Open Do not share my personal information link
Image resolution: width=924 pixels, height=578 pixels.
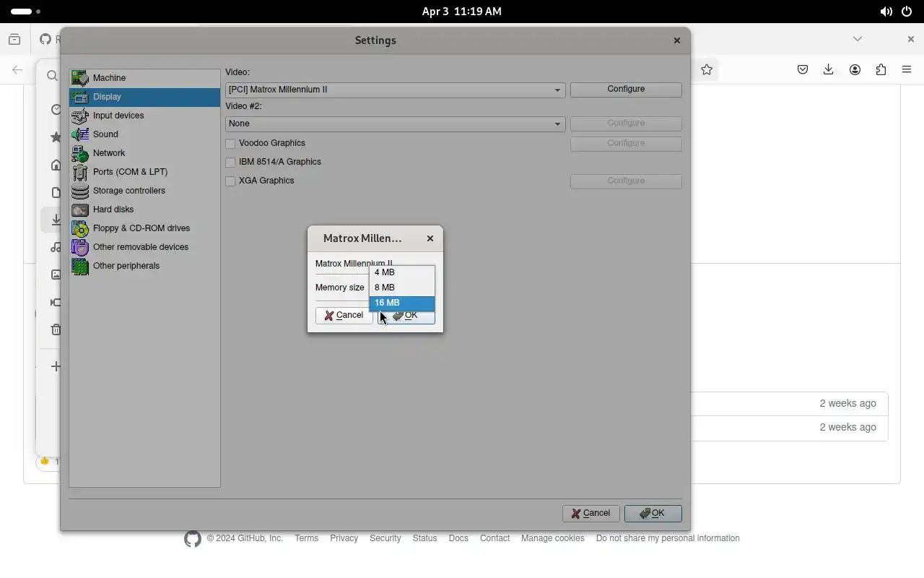[668, 538]
